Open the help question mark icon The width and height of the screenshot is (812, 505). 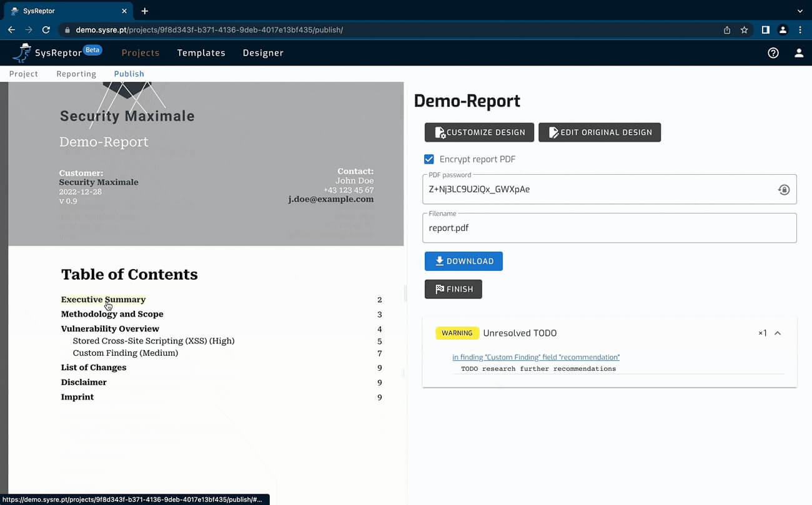click(x=773, y=53)
